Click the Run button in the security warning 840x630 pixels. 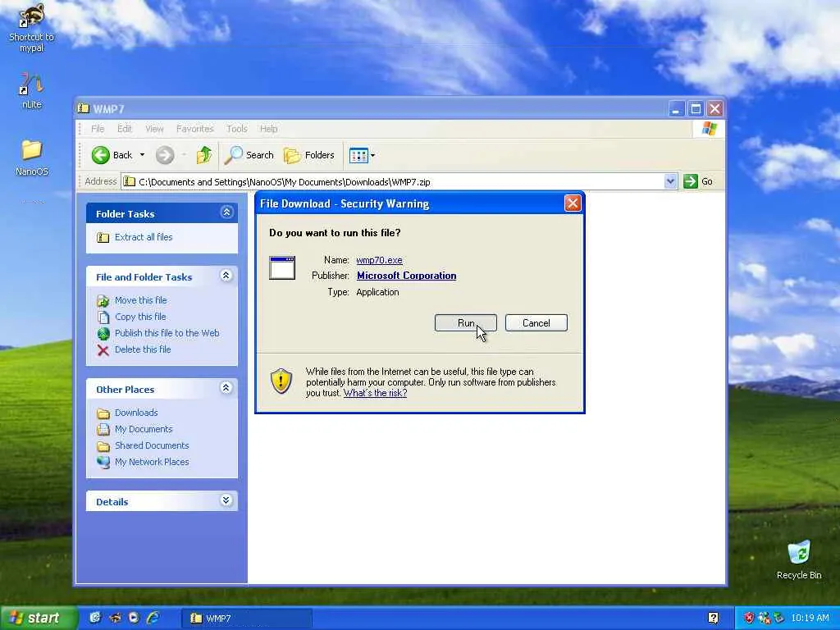pos(466,323)
